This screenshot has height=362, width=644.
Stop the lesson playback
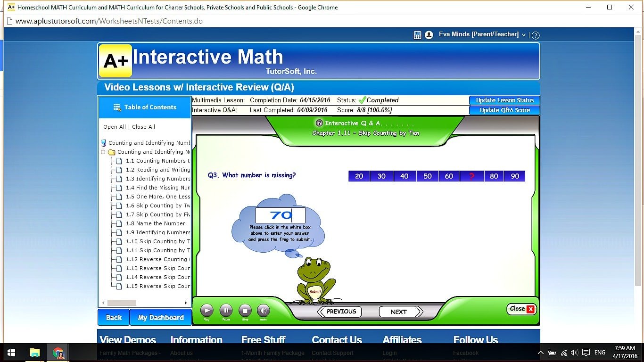coord(245,310)
